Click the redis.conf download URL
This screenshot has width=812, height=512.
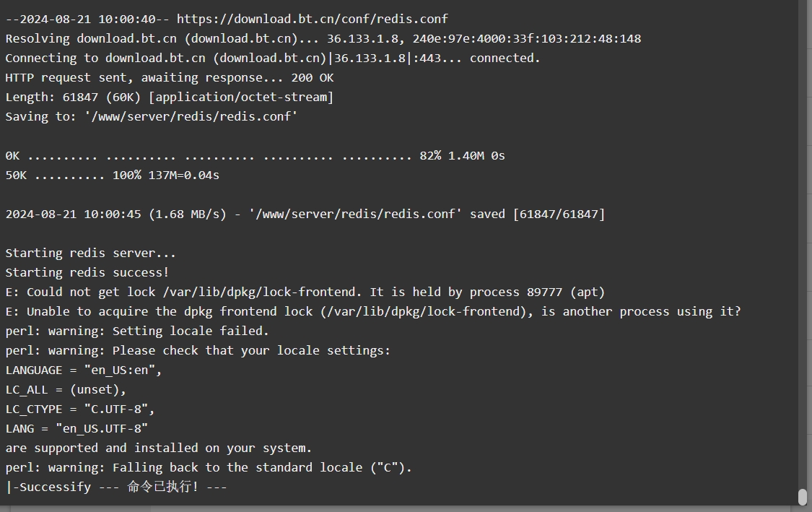[313, 19]
